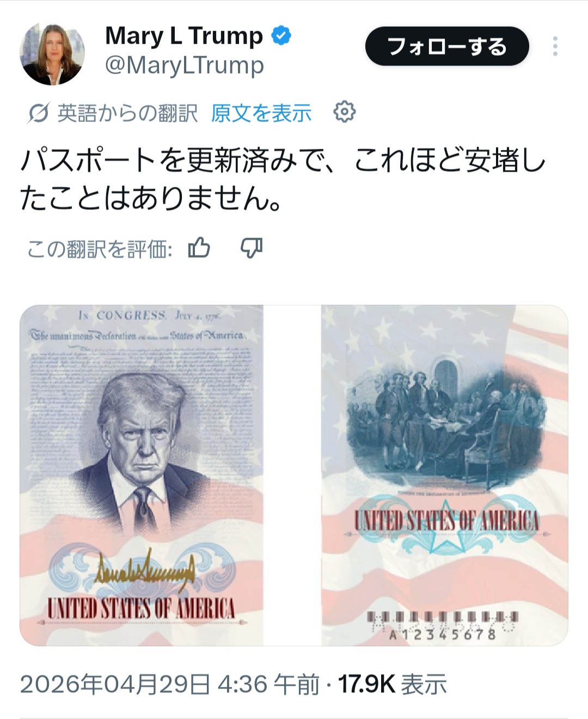Open Mary L Trump's profile picture
The height and width of the screenshot is (719, 588).
(53, 53)
